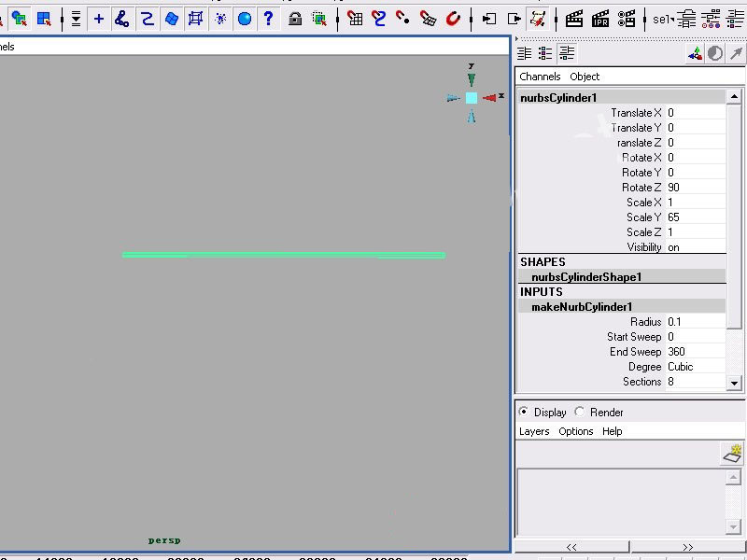This screenshot has height=560, width=747.
Task: Click the highlight selection mode icon
Action: pos(319,19)
